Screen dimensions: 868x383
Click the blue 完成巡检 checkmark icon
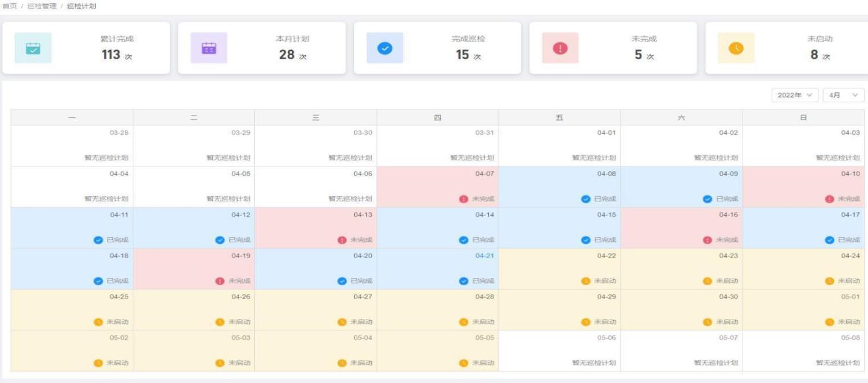coord(384,48)
